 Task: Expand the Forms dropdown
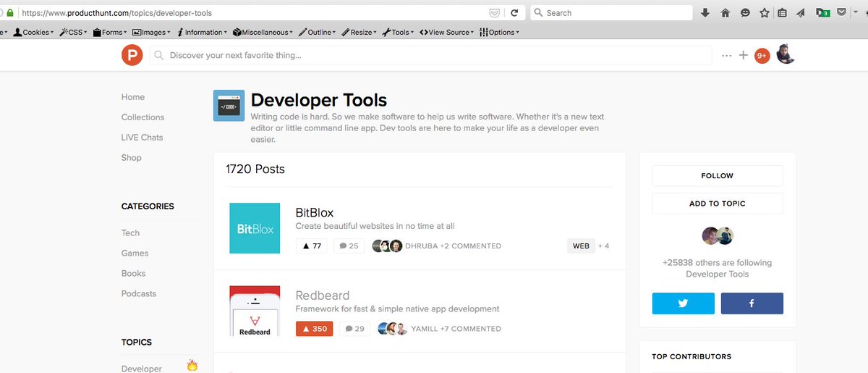click(110, 33)
